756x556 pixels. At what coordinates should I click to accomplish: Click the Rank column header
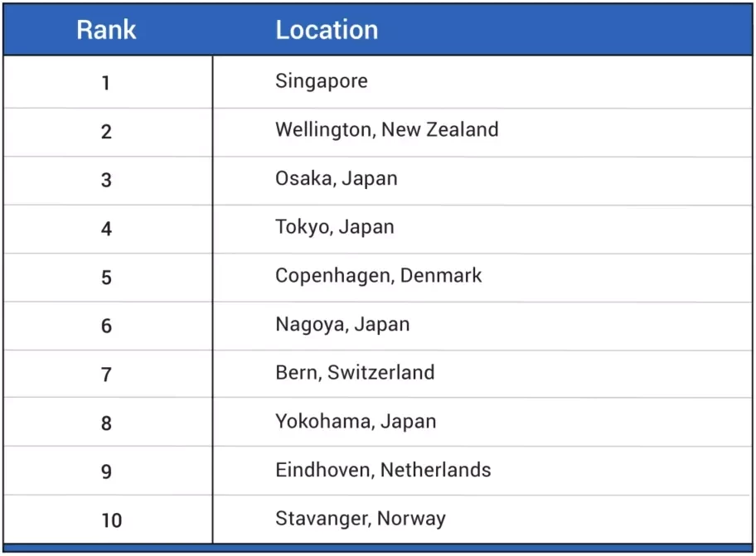click(x=106, y=30)
